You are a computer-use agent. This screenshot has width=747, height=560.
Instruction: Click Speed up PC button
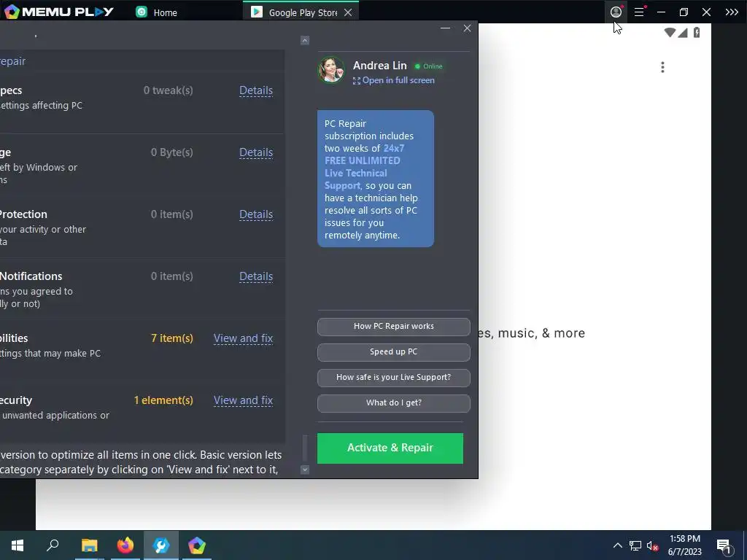click(393, 352)
